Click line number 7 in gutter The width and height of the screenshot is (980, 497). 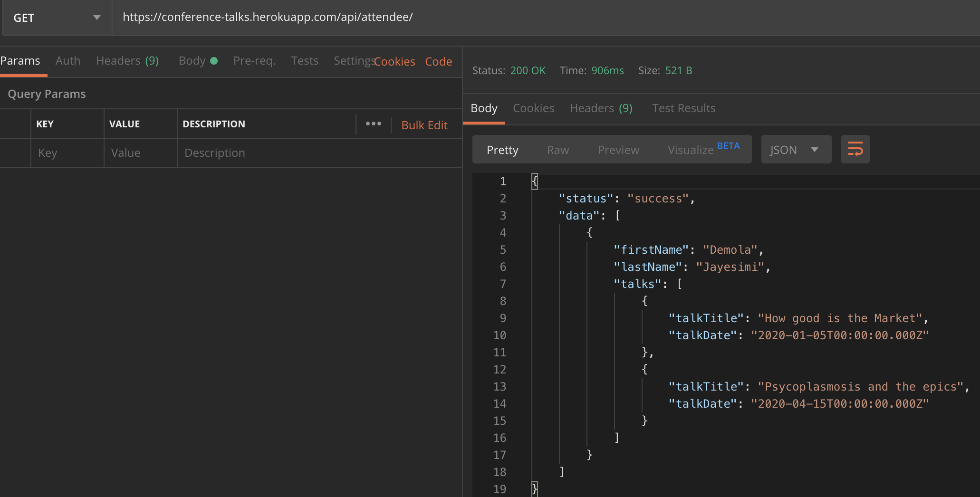coord(503,284)
